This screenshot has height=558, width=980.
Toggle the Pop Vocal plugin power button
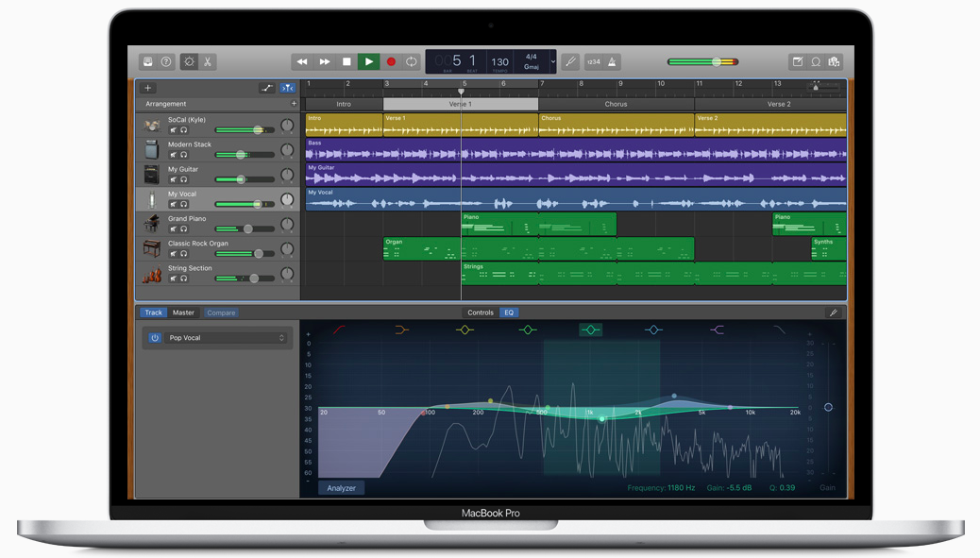coord(154,337)
